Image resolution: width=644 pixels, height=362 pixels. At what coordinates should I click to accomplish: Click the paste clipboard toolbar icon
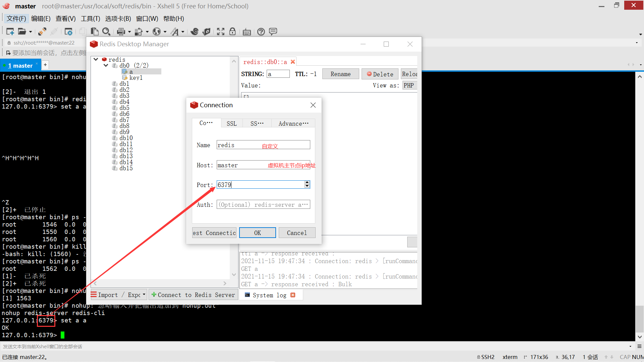[95, 32]
